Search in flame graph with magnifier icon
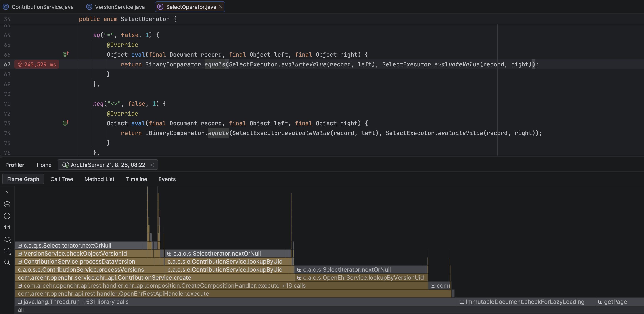Screen dimensions: 644x314 7,262
